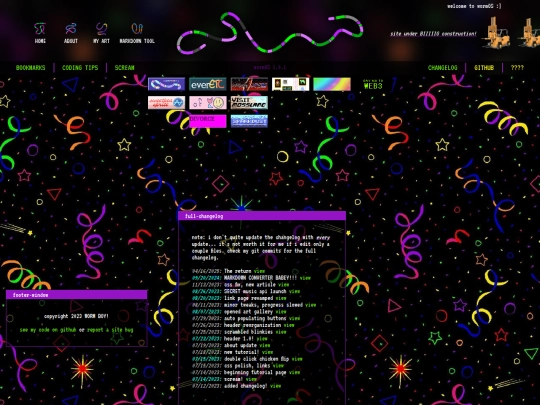Open the ABOUT squiggle icon
The image size is (540, 405).
[x=71, y=29]
